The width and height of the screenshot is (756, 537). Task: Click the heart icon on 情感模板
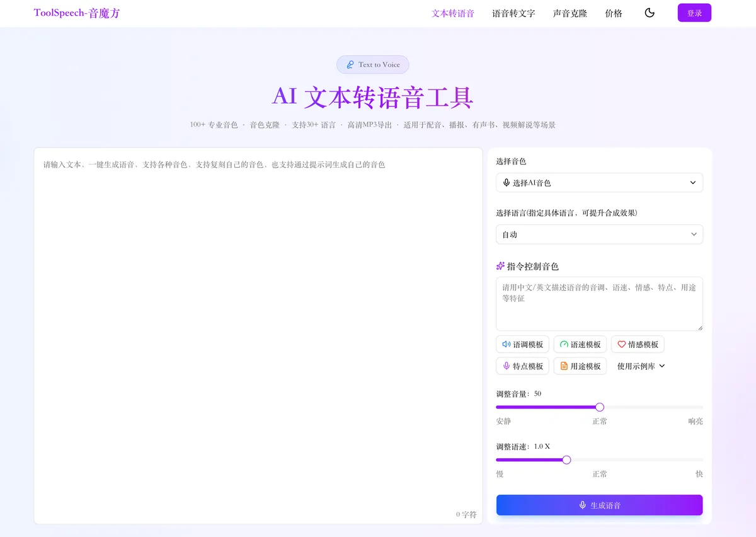[621, 344]
